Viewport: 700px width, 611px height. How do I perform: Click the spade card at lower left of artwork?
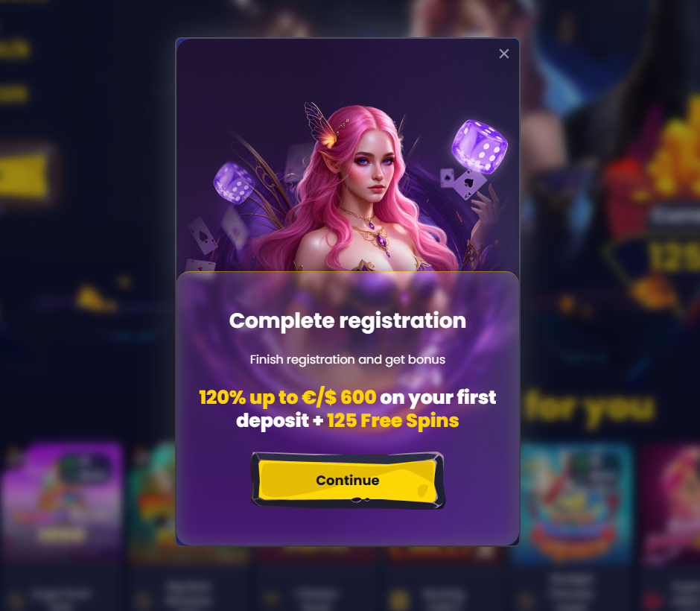203,235
